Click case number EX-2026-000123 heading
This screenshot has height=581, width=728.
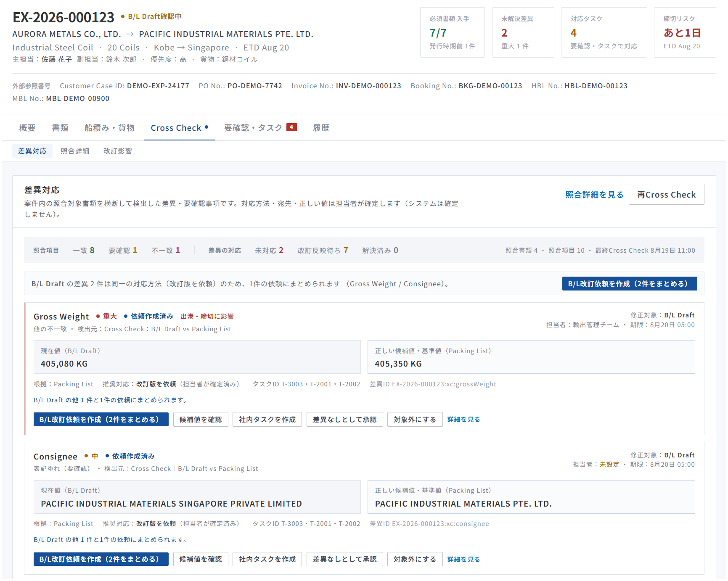point(64,17)
